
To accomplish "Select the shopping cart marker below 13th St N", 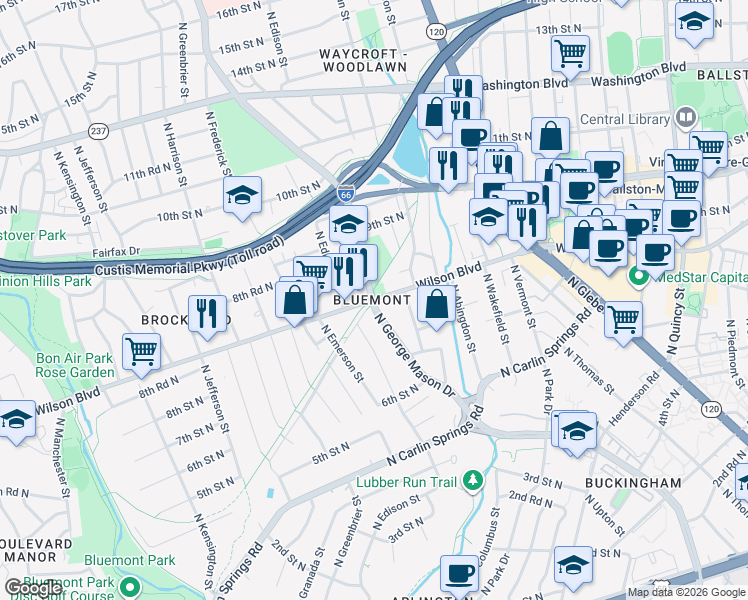I will (x=571, y=54).
